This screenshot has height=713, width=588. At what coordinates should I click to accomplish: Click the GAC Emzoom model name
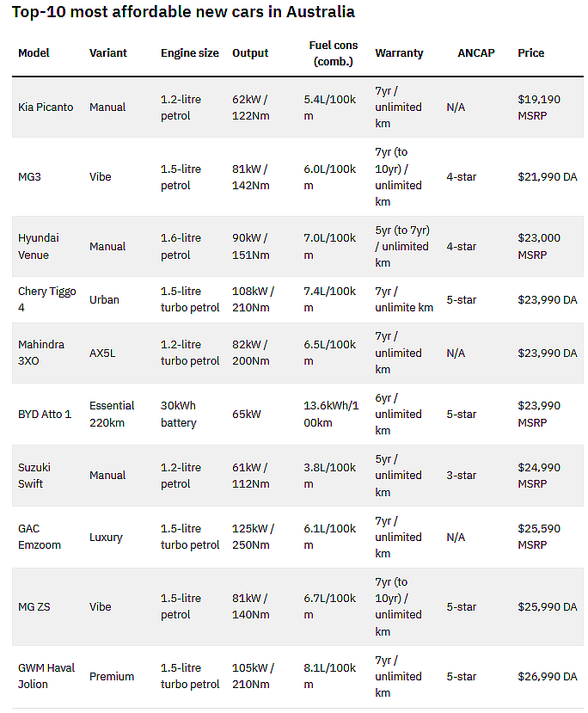tap(39, 537)
